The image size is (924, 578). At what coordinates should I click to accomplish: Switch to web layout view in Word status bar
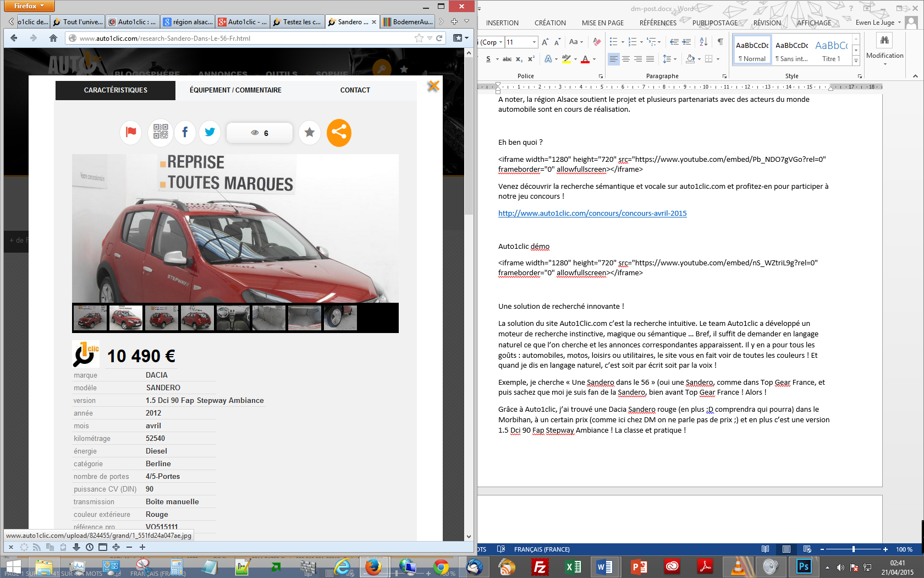click(x=807, y=549)
